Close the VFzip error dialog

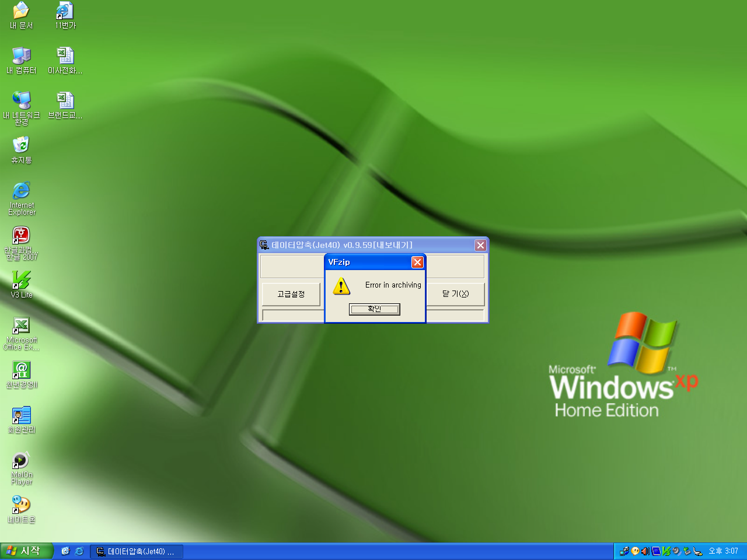[x=417, y=262]
